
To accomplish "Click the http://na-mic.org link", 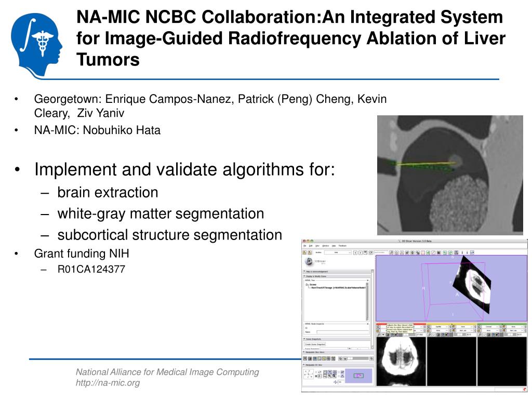I will click(108, 383).
